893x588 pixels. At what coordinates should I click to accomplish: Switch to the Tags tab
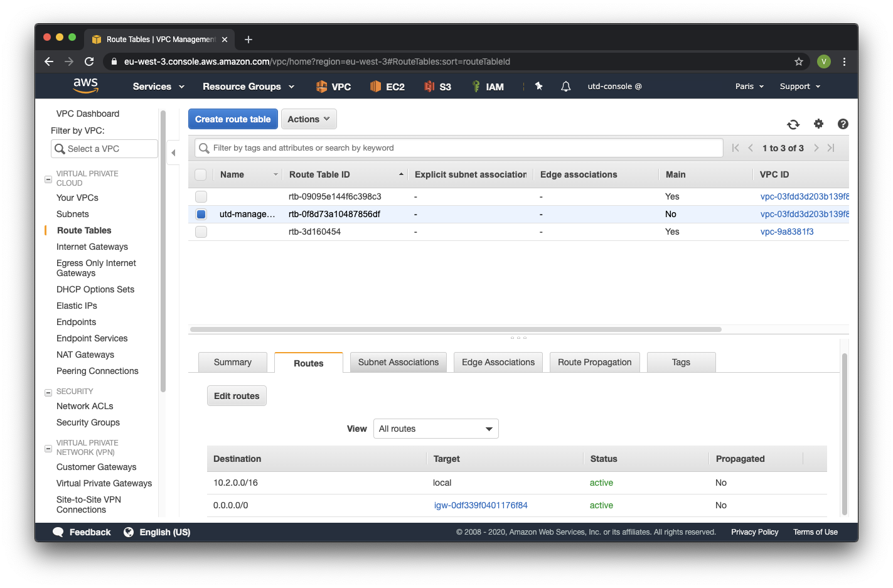[681, 362]
